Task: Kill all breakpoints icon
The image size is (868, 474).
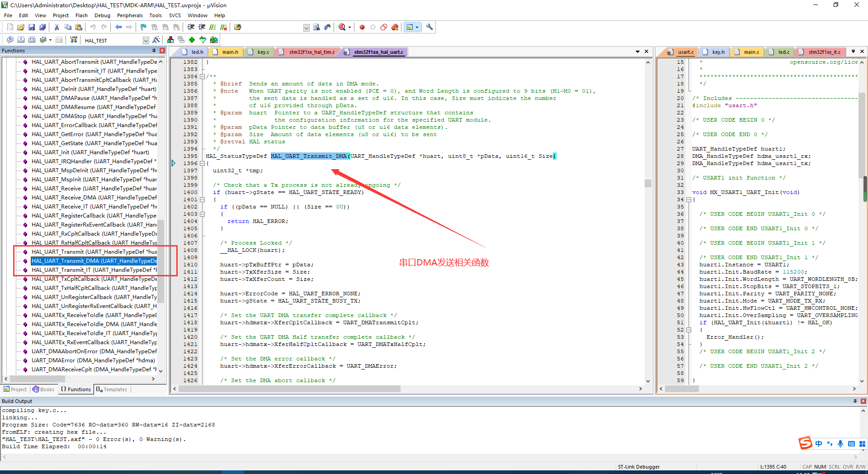Action: 395,27
